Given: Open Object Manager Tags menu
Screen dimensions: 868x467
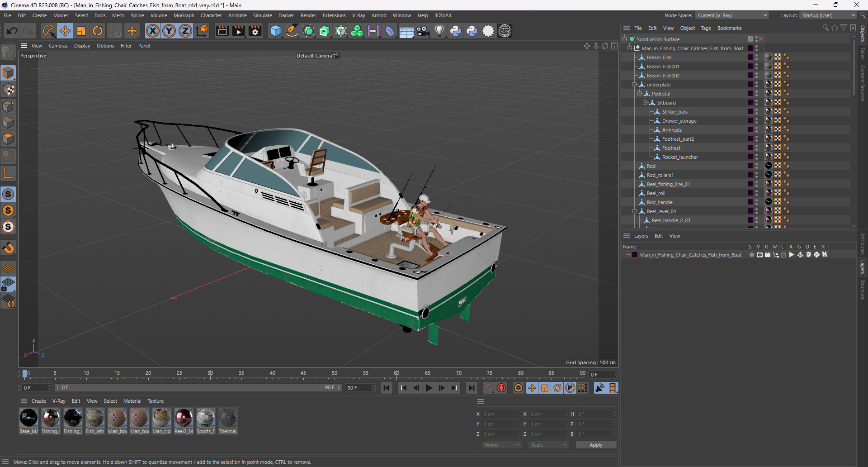Looking at the screenshot, I should click(x=706, y=28).
